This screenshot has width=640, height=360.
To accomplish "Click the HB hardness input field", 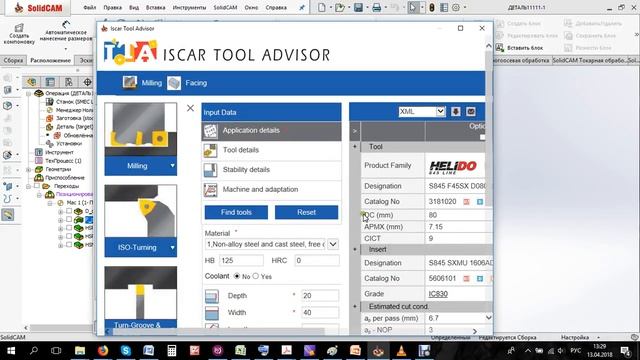I will point(241,260).
